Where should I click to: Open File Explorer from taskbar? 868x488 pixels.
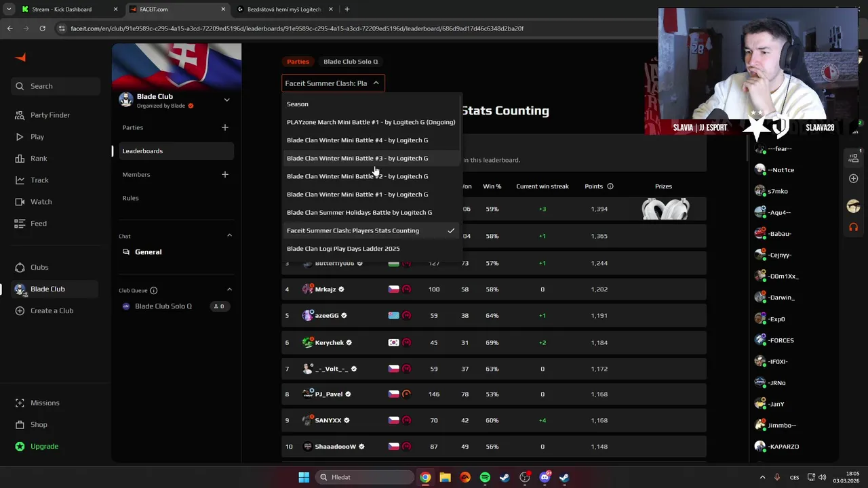pyautogui.click(x=445, y=477)
